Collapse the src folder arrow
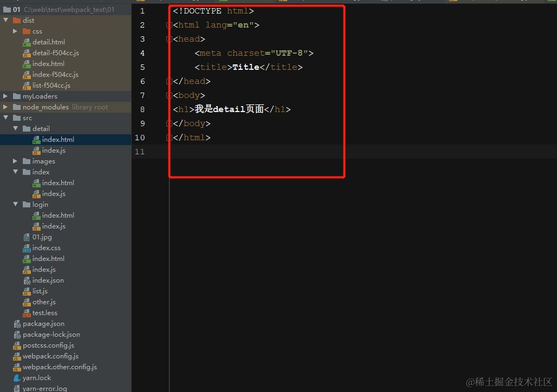557x392 pixels. pyautogui.click(x=5, y=117)
